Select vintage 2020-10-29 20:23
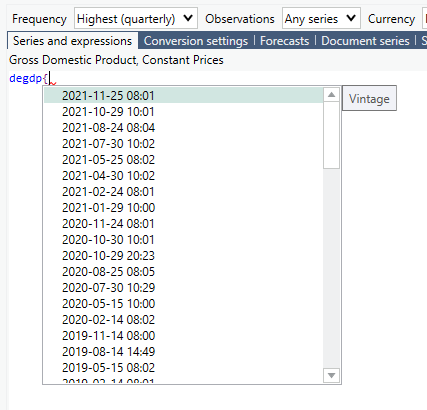The width and height of the screenshot is (427, 410). (x=184, y=256)
